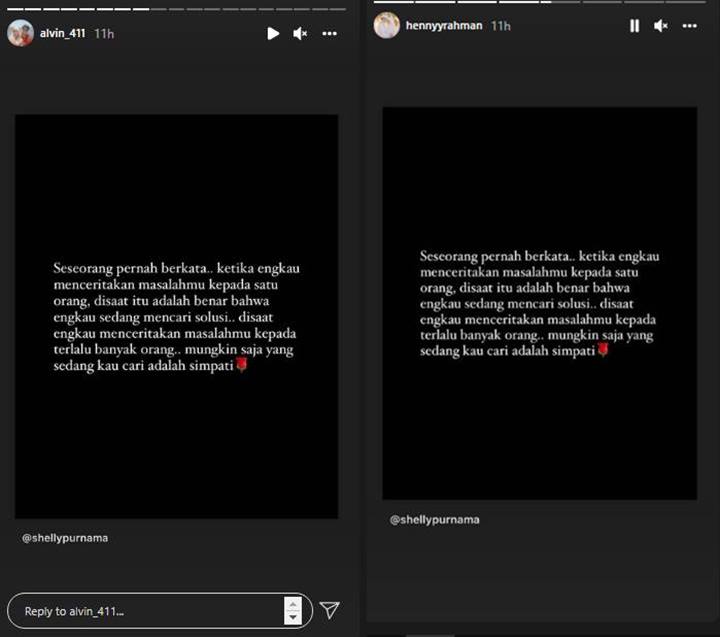Open more options for hennyyrahman's story
Viewport: 720px width, 637px height.
point(689,26)
